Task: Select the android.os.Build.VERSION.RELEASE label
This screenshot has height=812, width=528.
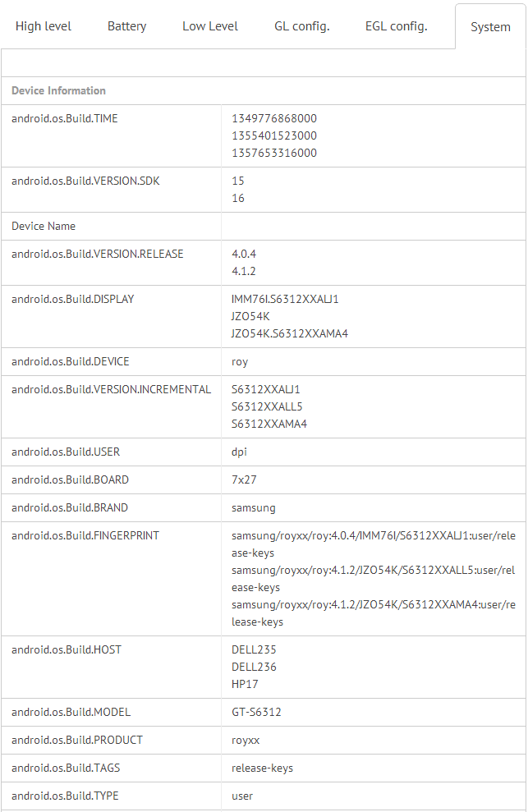Action: pos(98,254)
